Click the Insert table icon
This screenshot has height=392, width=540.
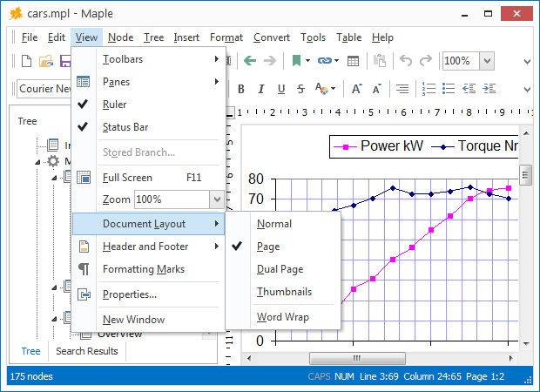(353, 61)
